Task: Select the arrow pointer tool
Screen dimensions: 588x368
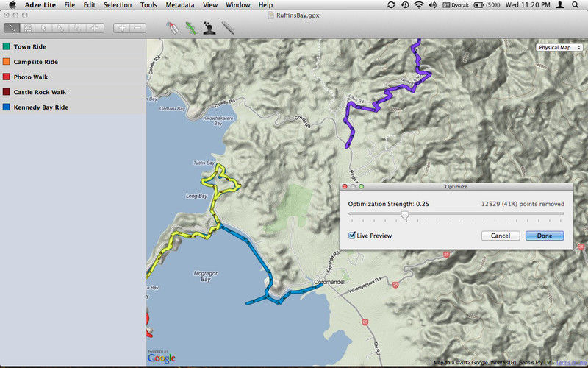Action: 44,28
